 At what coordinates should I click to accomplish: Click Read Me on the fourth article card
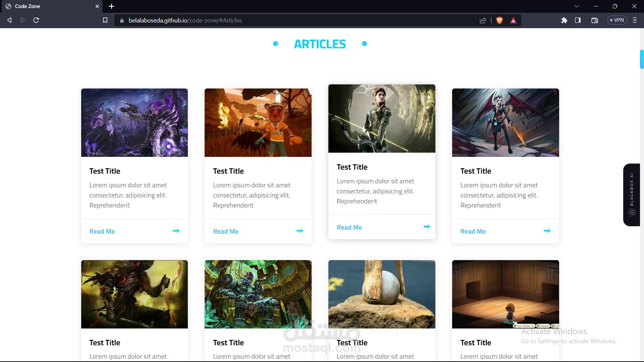pos(473,232)
